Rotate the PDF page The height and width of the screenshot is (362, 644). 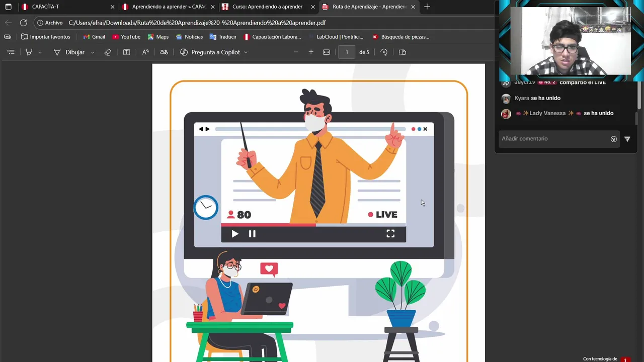pyautogui.click(x=384, y=52)
